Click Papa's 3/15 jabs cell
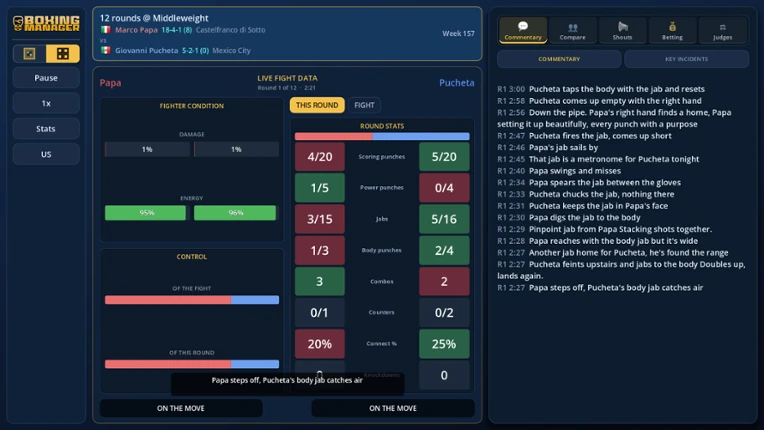 [320, 219]
